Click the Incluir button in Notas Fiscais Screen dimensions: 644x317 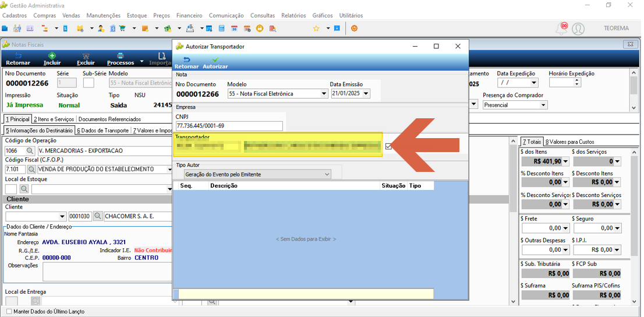tap(52, 59)
